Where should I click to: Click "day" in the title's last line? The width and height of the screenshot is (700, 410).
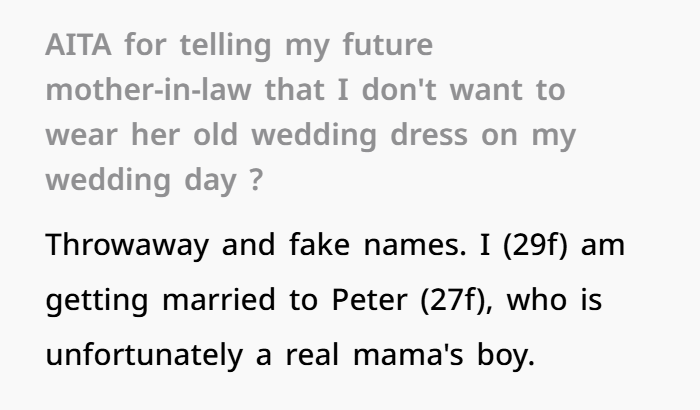(210, 180)
